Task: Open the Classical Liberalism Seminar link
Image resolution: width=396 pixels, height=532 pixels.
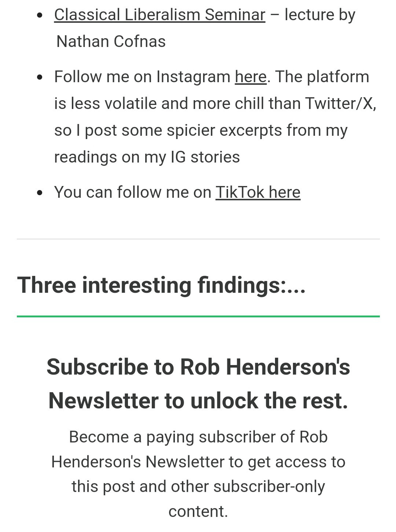Action: click(159, 15)
